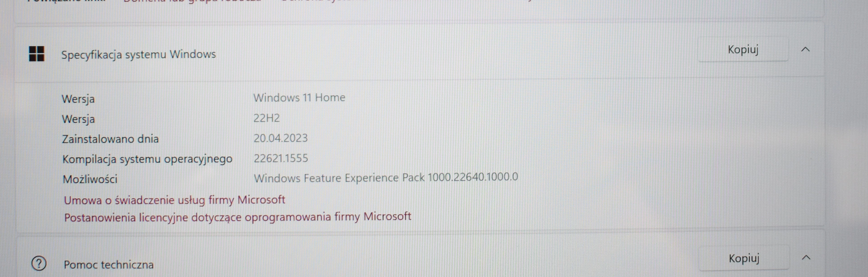Image resolution: width=868 pixels, height=277 pixels.
Task: Copy Windows specification with Kopiuj button
Action: tap(743, 50)
